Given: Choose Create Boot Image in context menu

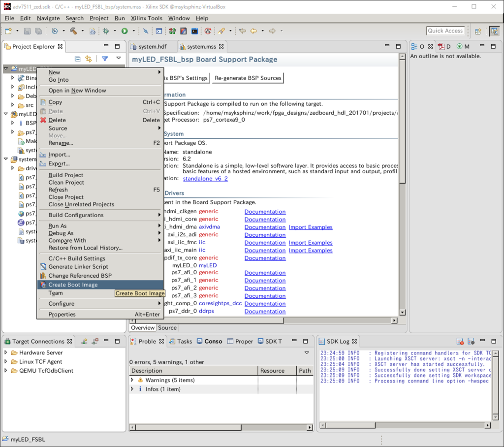Looking at the screenshot, I should coord(100,285).
